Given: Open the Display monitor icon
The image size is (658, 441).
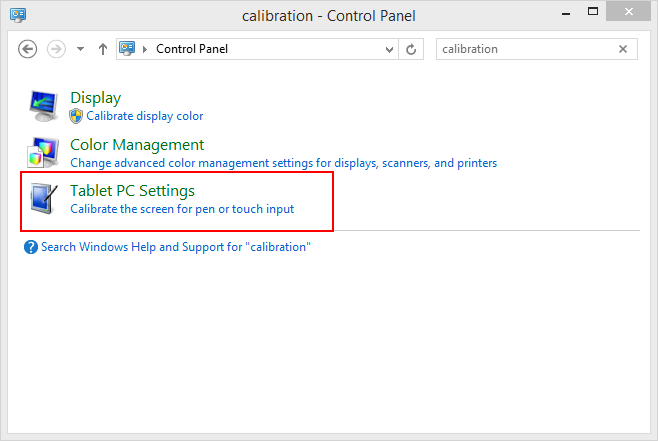Looking at the screenshot, I should coord(44,106).
